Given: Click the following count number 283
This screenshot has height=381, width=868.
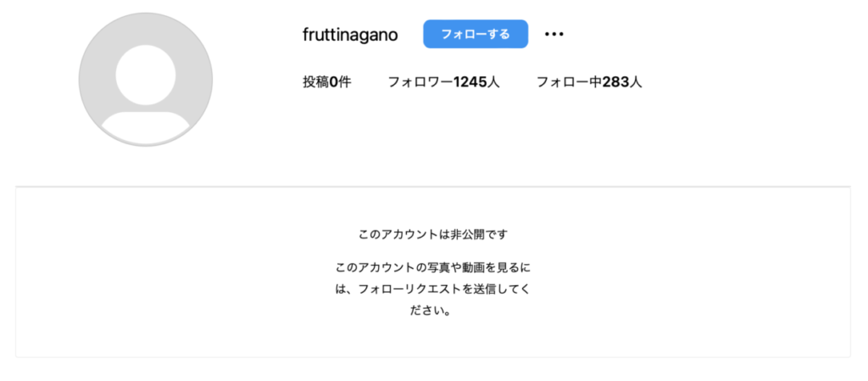Looking at the screenshot, I should (x=616, y=82).
